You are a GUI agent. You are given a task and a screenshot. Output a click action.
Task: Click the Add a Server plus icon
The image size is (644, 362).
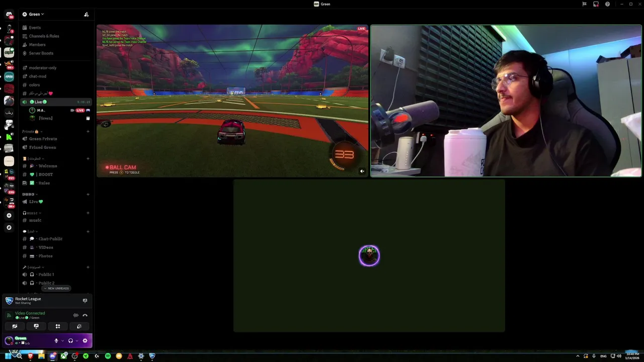pos(9,215)
